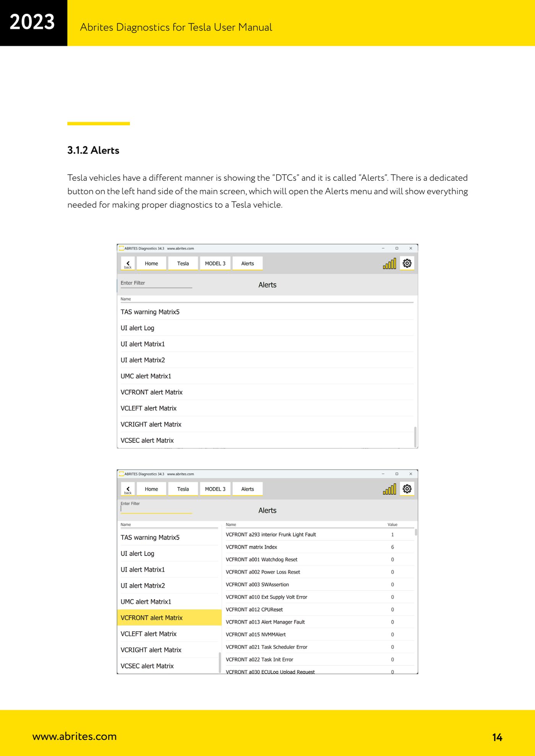Image resolution: width=535 pixels, height=756 pixels.
Task: Select Alerts breadcrumb in lower window
Action: [x=248, y=489]
